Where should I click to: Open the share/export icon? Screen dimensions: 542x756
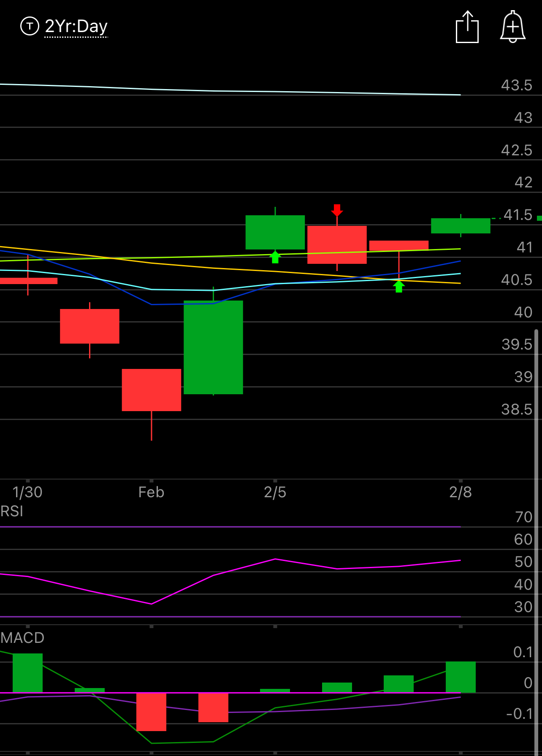467,27
